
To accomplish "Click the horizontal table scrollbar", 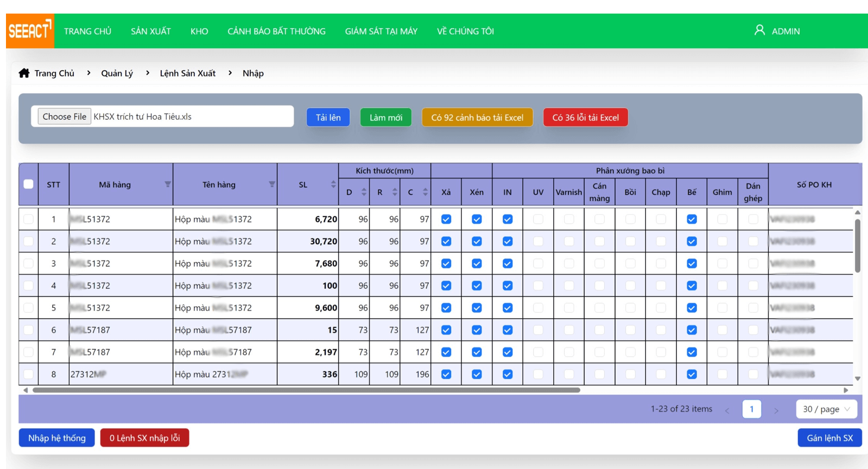I will (x=306, y=390).
